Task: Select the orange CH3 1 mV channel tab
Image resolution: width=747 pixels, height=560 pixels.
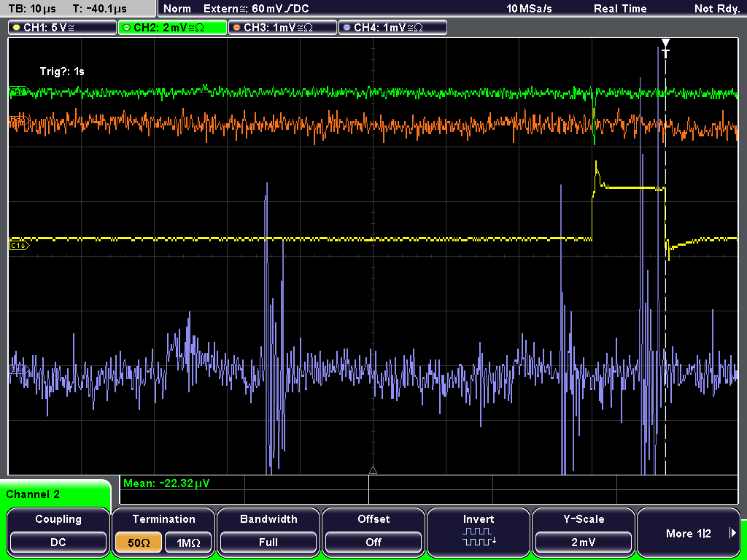Action: pos(282,28)
